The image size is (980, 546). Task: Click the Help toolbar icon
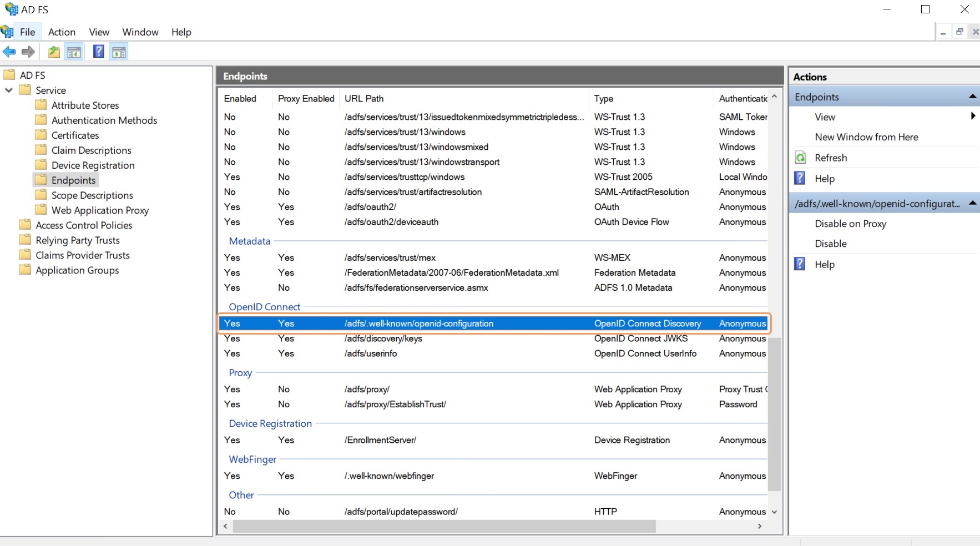click(98, 52)
